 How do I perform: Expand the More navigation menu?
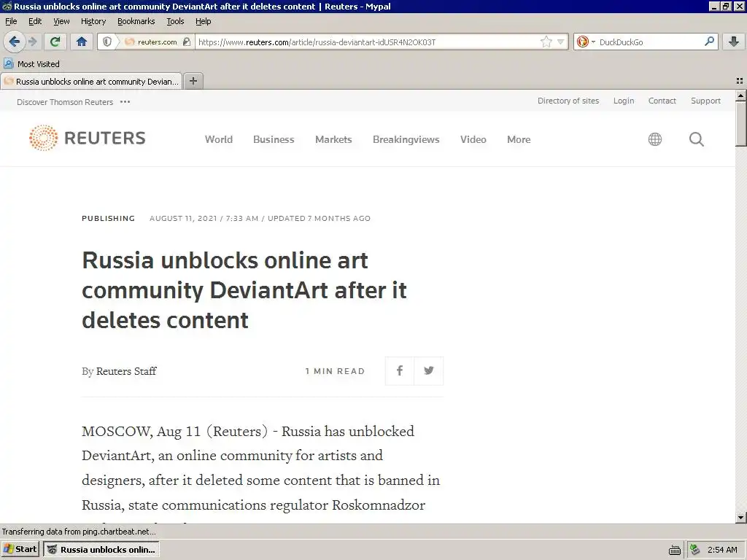coord(519,139)
